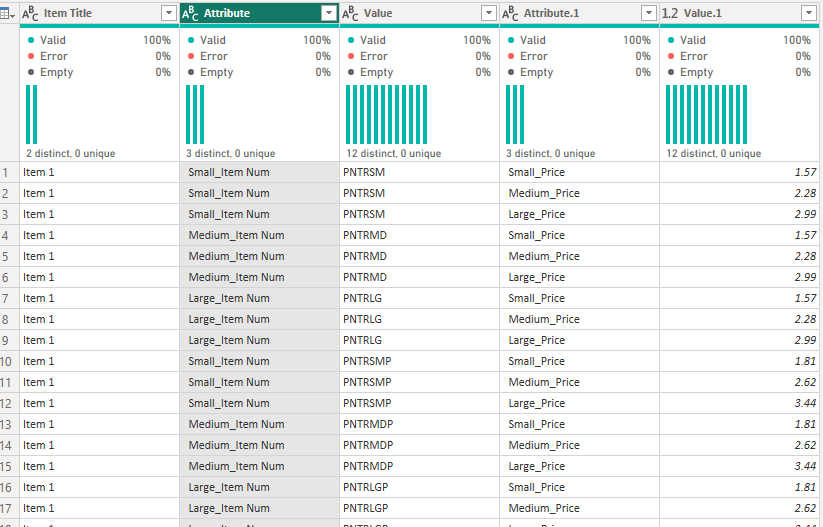Image resolution: width=823 pixels, height=527 pixels.
Task: Click 'Medium_Price' cell in row 17
Action: coord(579,508)
